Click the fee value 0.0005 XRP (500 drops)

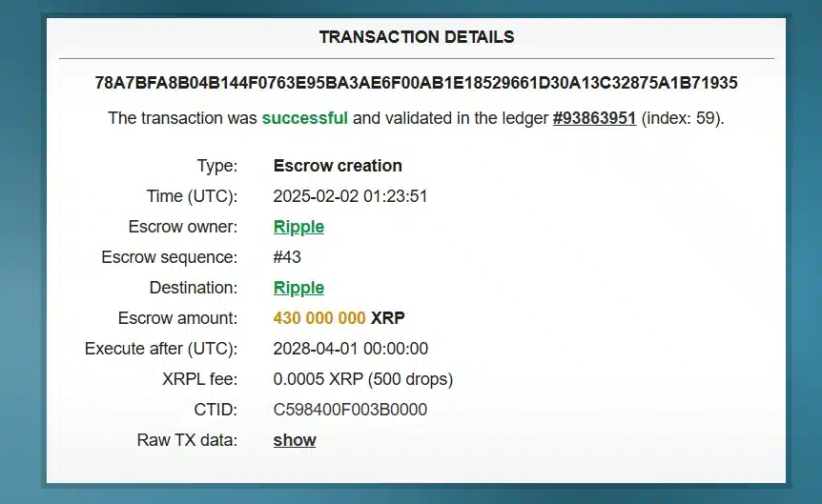click(x=362, y=379)
